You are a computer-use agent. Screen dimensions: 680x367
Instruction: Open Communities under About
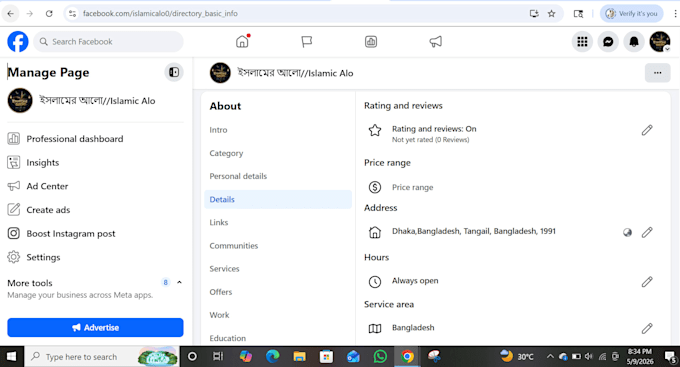(x=278, y=246)
